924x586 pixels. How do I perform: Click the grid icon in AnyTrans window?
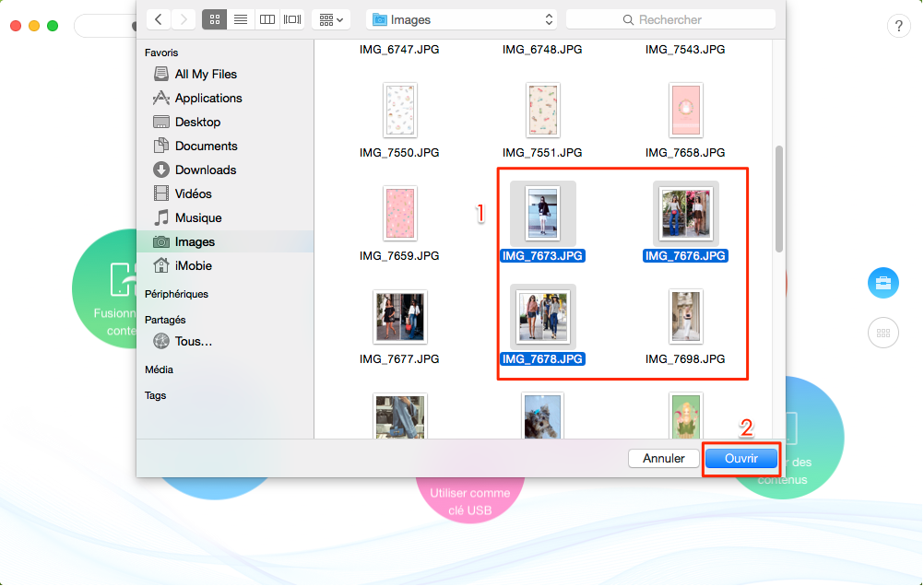(x=883, y=333)
